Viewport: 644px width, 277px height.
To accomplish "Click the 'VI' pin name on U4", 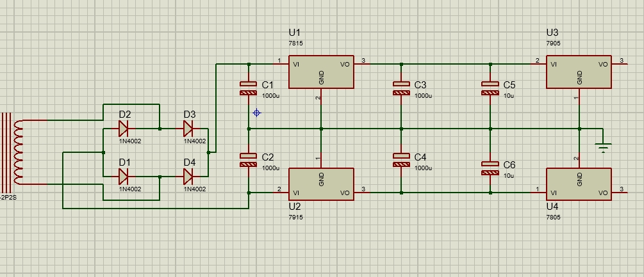I will 553,193.
